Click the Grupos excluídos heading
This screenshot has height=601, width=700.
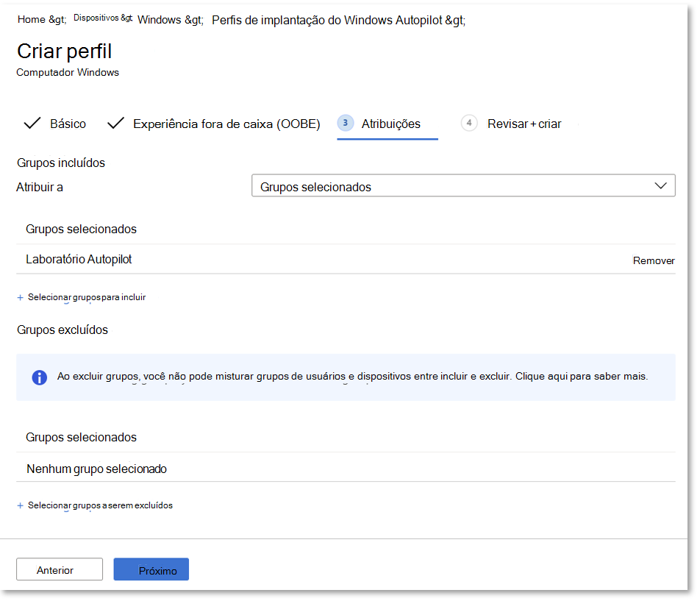(x=63, y=330)
